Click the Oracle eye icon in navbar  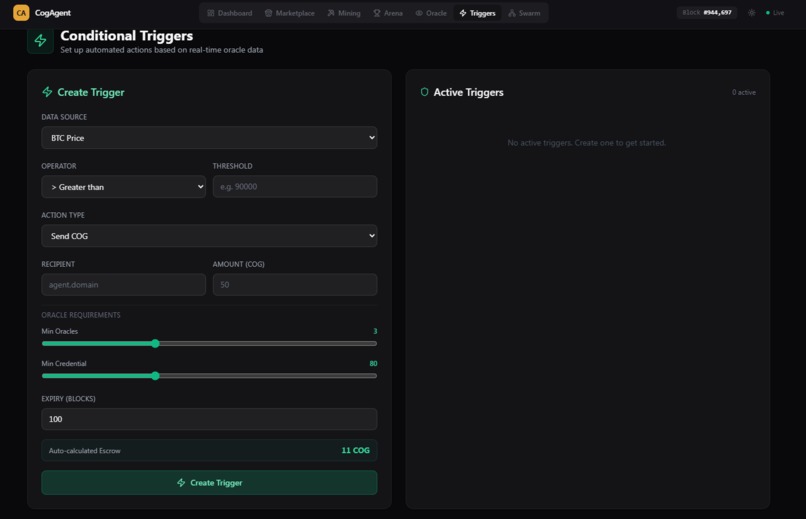419,13
